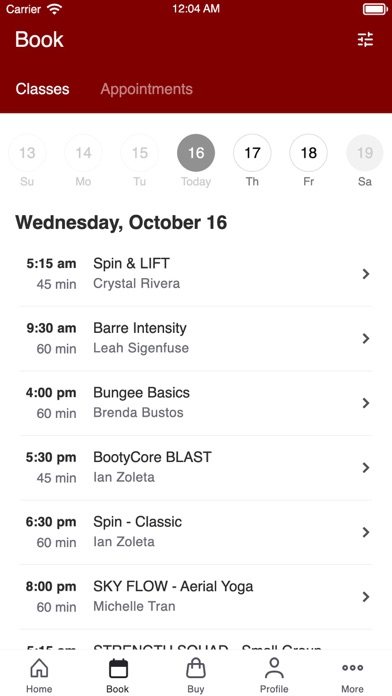Open the Profile person icon
Screen dimensions: 392x696
click(x=274, y=668)
